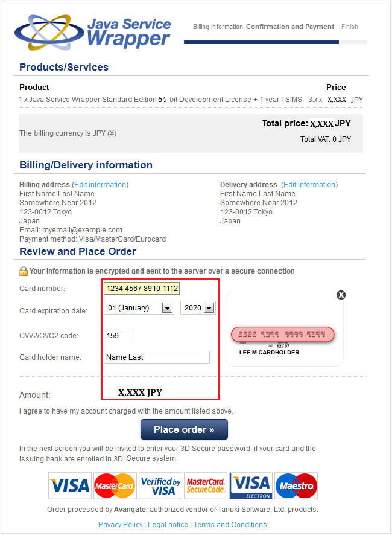Select the Confirmation and Payment step
392x535 pixels.
290,27
